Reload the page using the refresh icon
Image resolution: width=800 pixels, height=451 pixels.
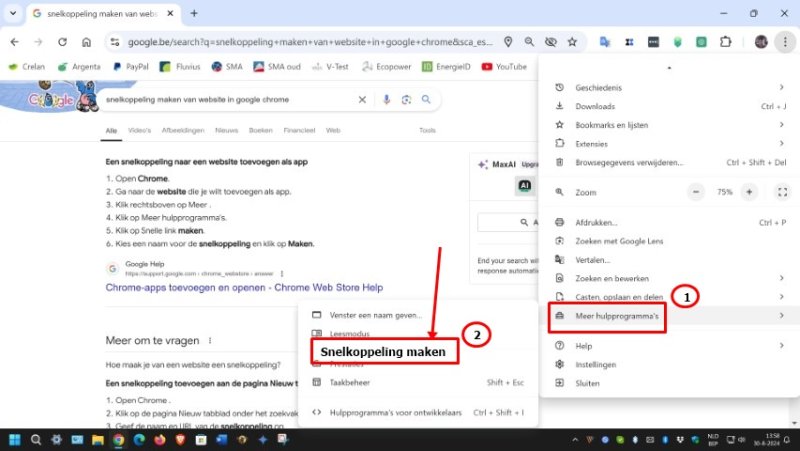click(63, 42)
